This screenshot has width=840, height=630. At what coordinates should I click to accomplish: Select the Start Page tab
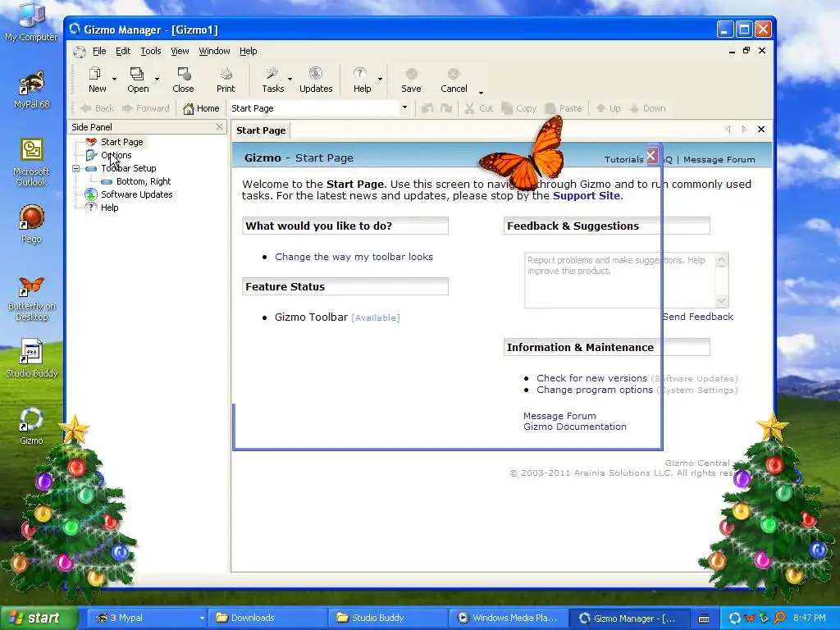(x=261, y=130)
